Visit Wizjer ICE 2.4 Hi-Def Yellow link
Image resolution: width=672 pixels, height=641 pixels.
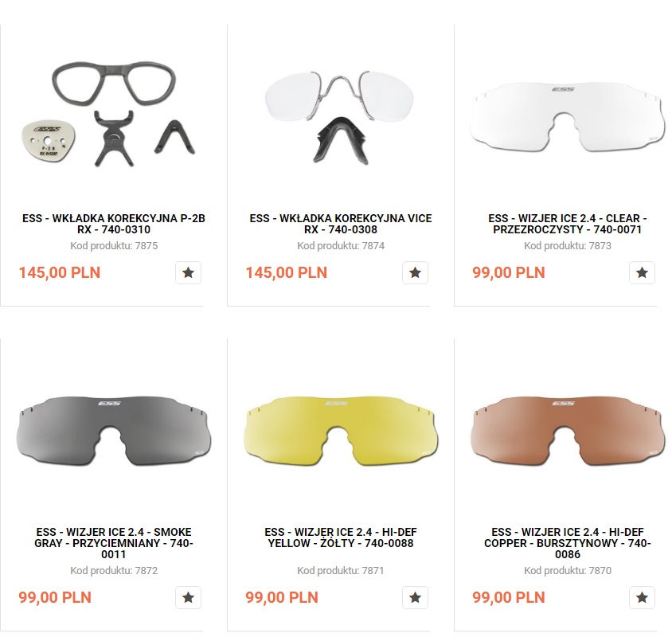pos(340,537)
